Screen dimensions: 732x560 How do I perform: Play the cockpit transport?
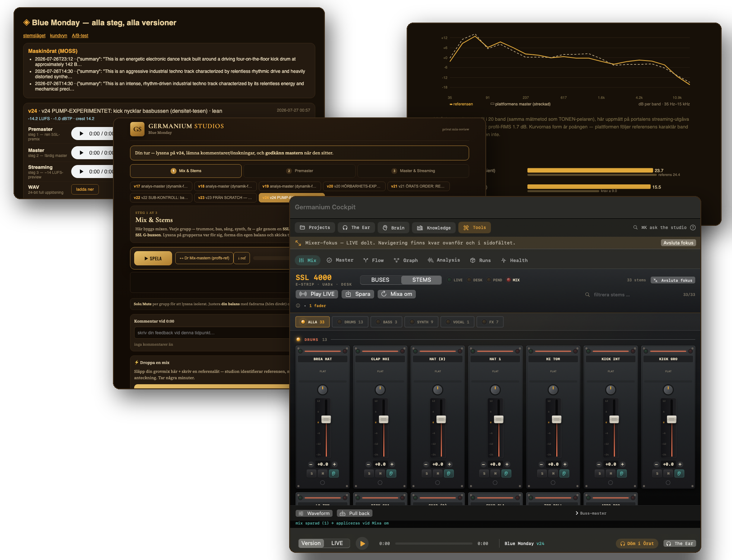coord(362,544)
